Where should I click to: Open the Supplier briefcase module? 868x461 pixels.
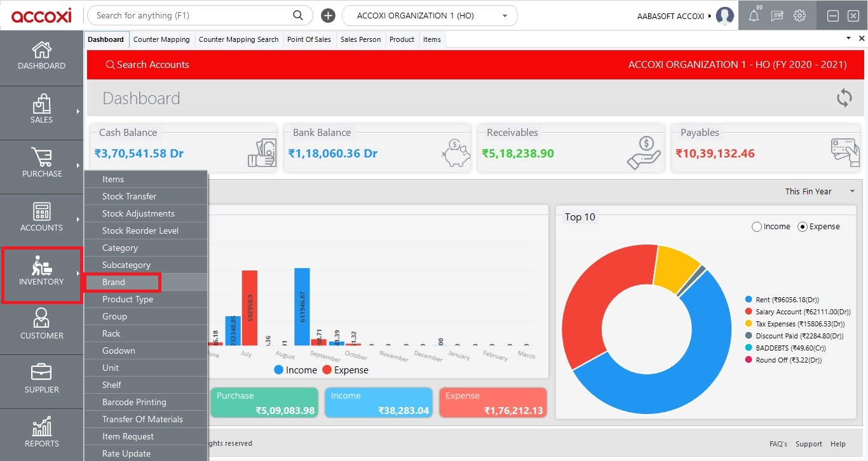41,372
